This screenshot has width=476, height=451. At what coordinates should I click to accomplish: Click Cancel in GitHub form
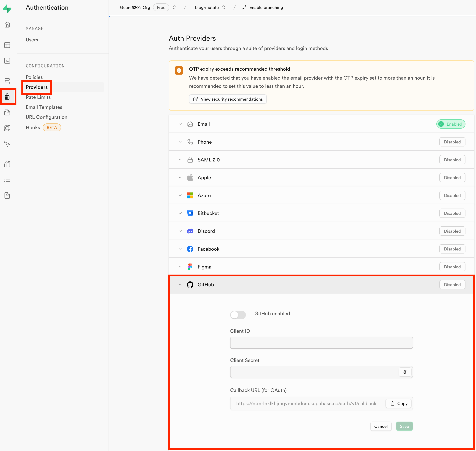(x=381, y=426)
